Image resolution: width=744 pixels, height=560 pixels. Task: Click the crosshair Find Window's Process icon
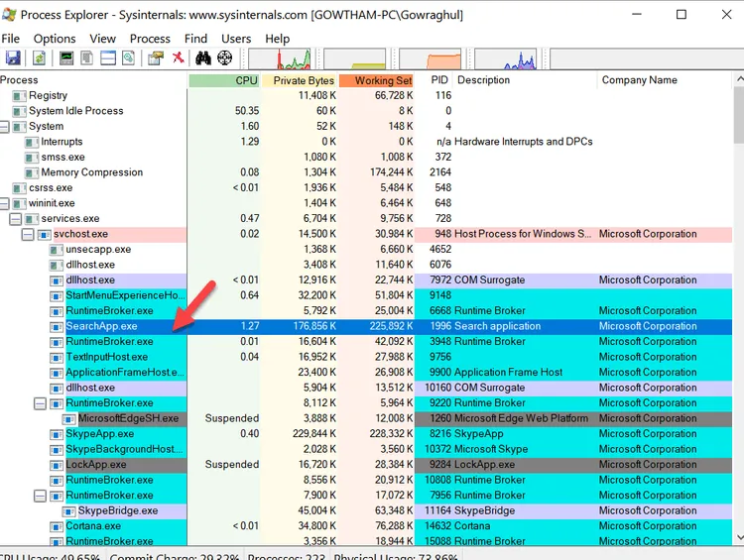tap(224, 57)
